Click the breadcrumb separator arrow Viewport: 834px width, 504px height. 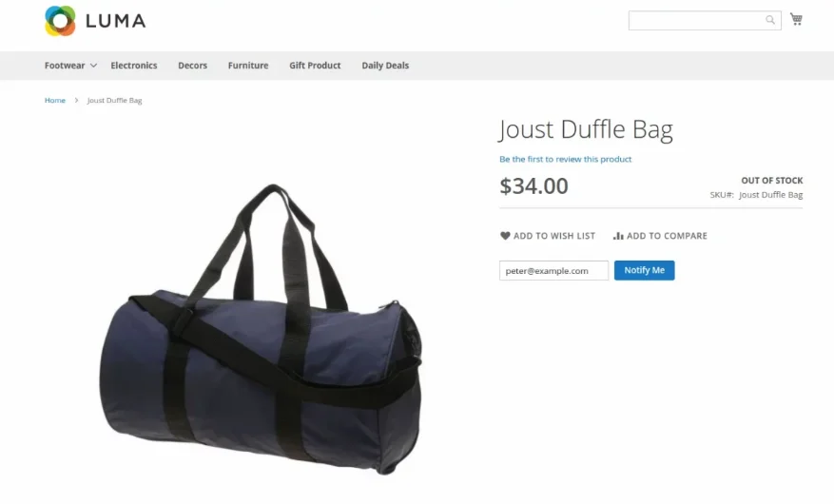pos(76,100)
